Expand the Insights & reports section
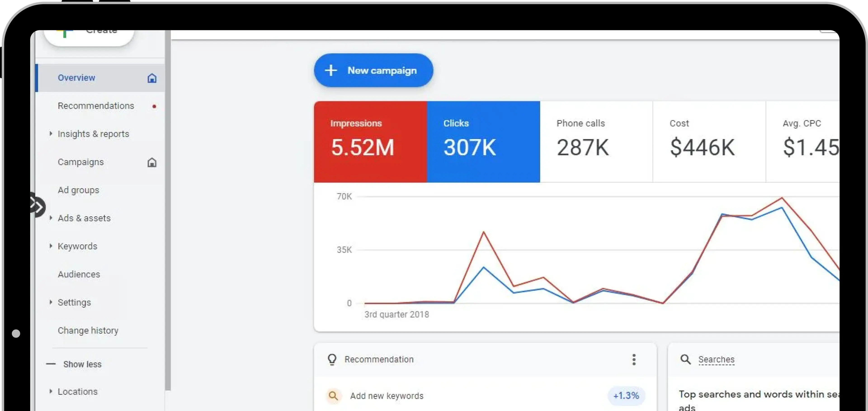 [x=51, y=134]
